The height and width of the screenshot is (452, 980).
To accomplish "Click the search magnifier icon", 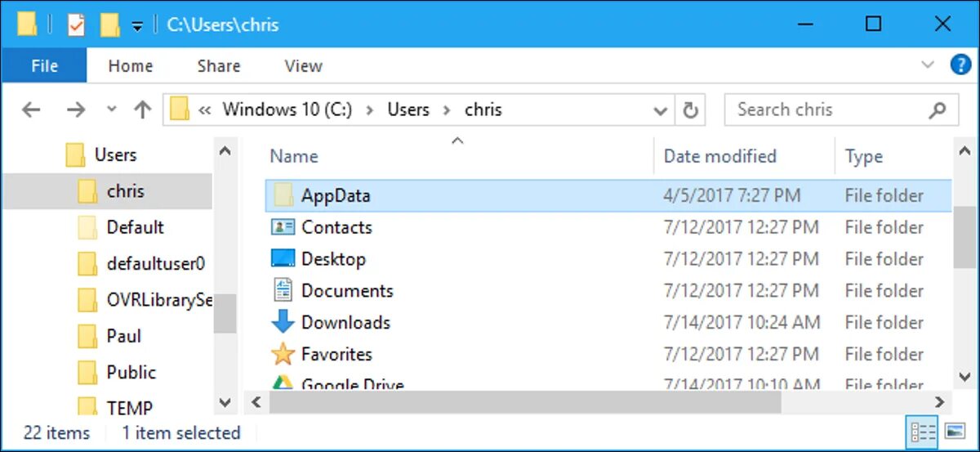I will click(938, 110).
